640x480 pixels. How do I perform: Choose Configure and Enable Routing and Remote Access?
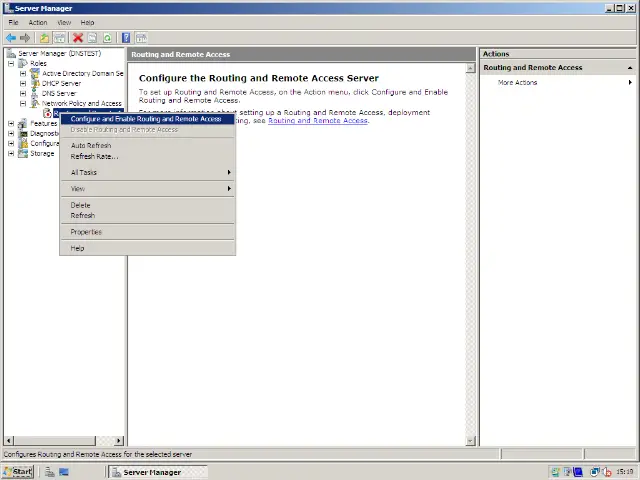[147, 119]
